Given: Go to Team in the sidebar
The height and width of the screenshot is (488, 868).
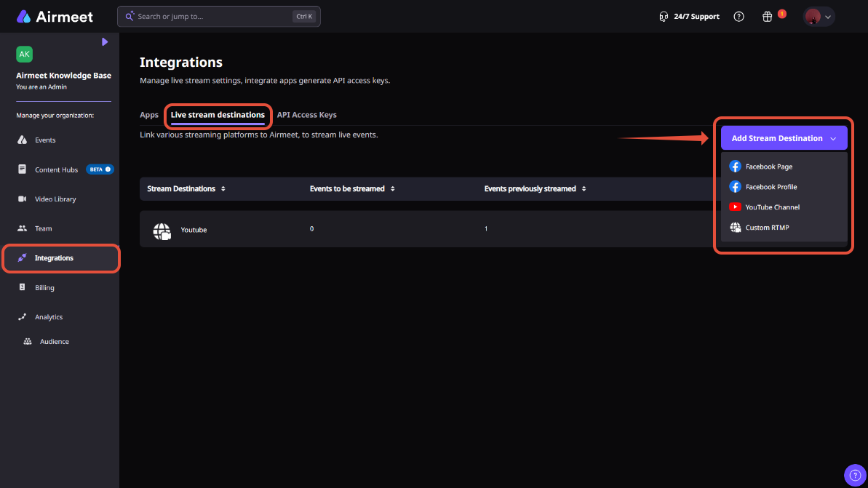Looking at the screenshot, I should [x=43, y=228].
